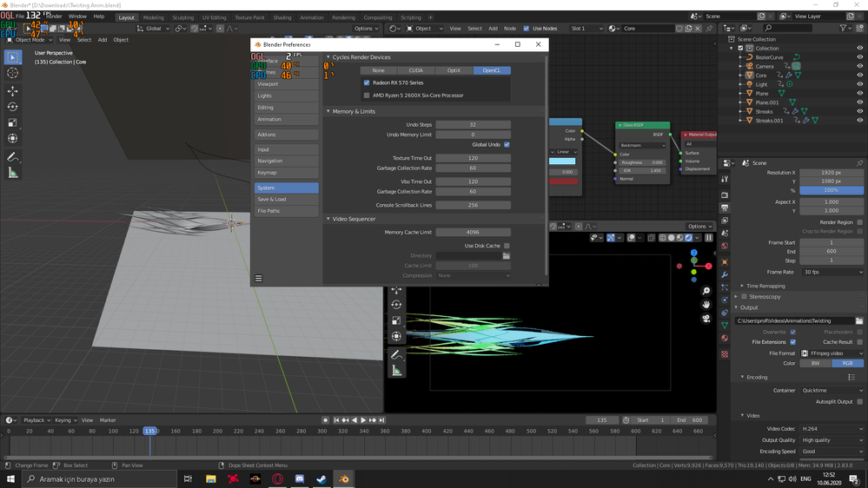Expand the Time Remapping panel
Screen dimensions: 868x488
(765, 286)
